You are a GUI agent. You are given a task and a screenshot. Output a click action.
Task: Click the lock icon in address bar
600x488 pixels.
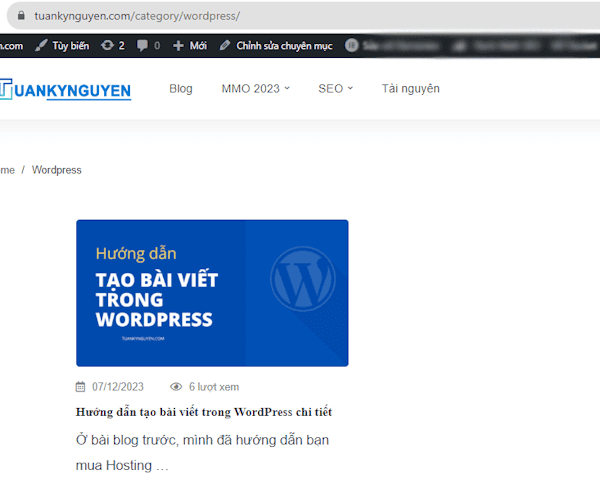21,16
